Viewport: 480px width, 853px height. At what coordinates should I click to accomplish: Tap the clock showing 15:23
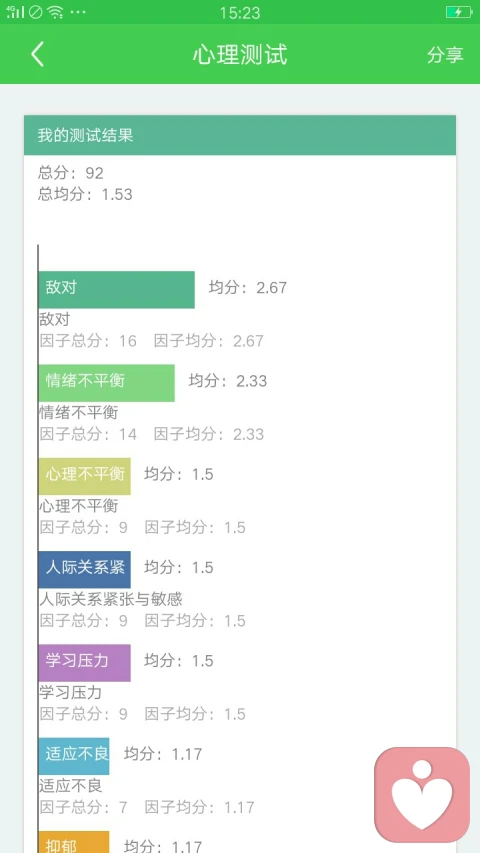pyautogui.click(x=239, y=12)
